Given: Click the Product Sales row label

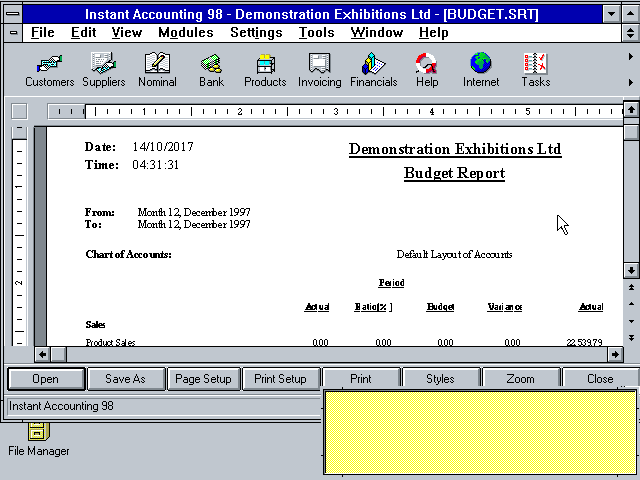Looking at the screenshot, I should (110, 342).
